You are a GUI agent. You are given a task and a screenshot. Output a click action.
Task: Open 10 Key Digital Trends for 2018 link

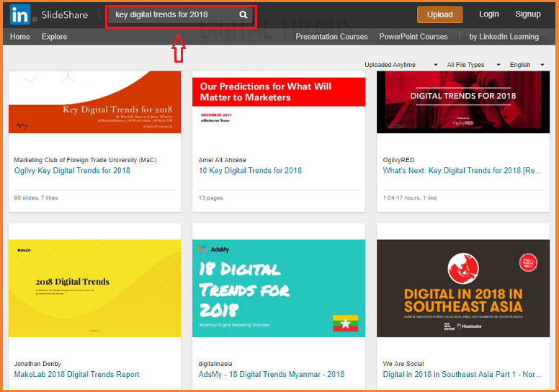pos(250,171)
